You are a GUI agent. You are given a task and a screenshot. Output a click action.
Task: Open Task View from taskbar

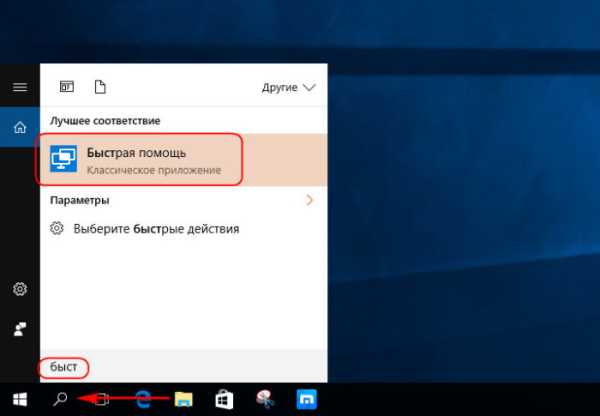pyautogui.click(x=100, y=399)
